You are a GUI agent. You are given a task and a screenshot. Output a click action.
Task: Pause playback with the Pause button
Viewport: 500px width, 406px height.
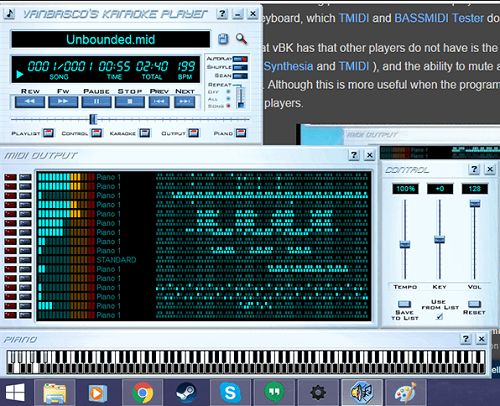coord(97,102)
